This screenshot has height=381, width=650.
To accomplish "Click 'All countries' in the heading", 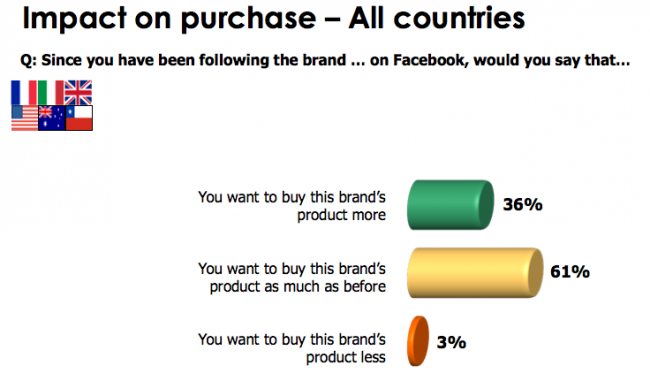I will 437,18.
